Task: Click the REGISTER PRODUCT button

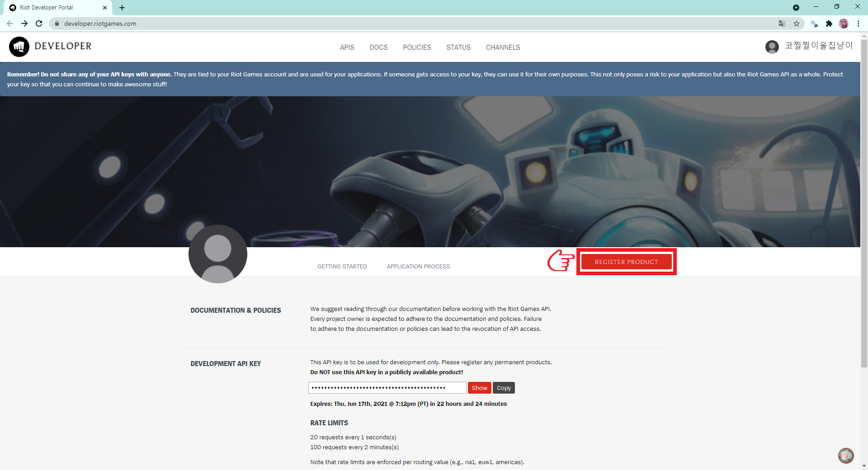Action: point(627,262)
